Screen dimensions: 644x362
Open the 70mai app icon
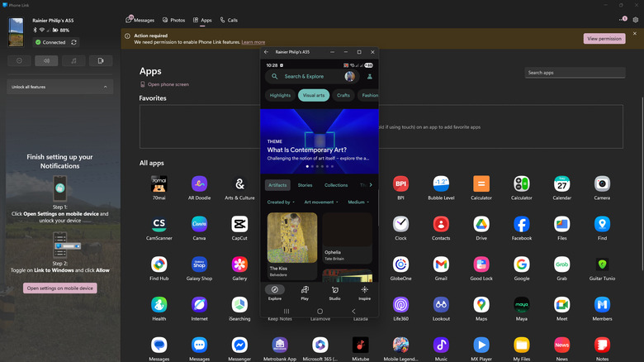[159, 183]
